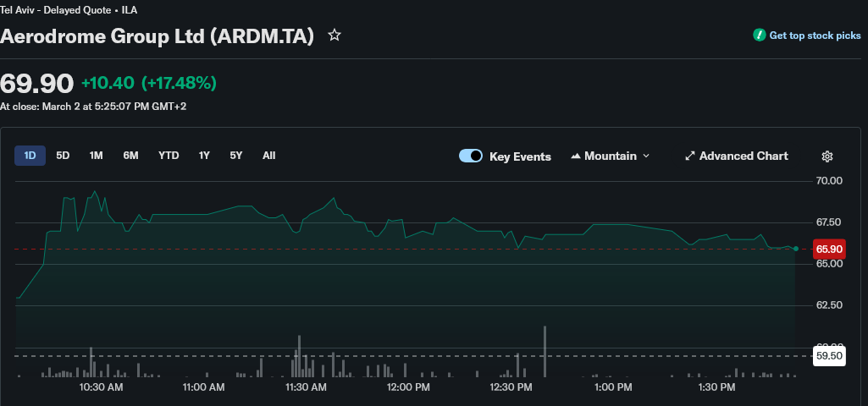
Task: Open chart settings gear icon
Action: coord(827,156)
